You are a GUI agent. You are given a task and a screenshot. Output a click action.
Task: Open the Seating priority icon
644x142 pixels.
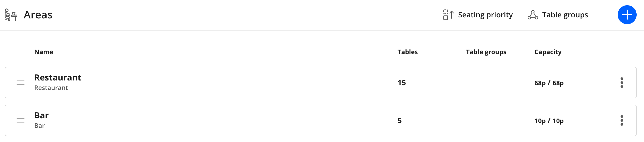coord(448,15)
